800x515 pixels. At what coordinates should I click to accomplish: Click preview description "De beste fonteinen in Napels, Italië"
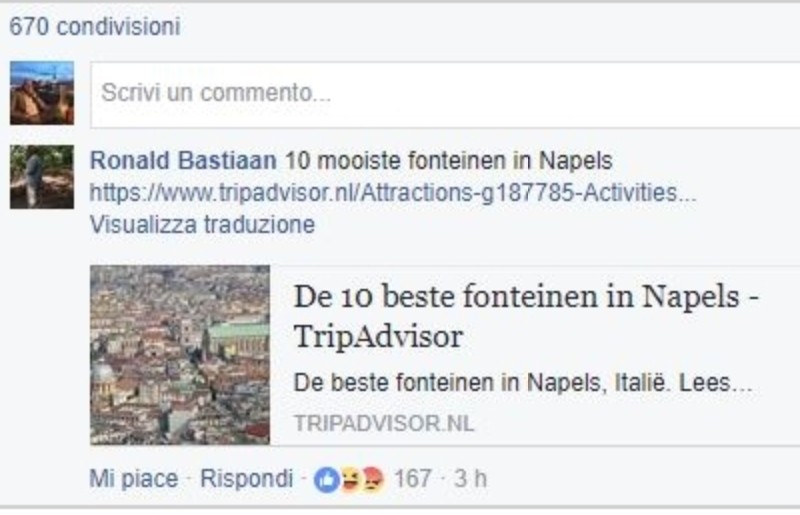point(521,384)
